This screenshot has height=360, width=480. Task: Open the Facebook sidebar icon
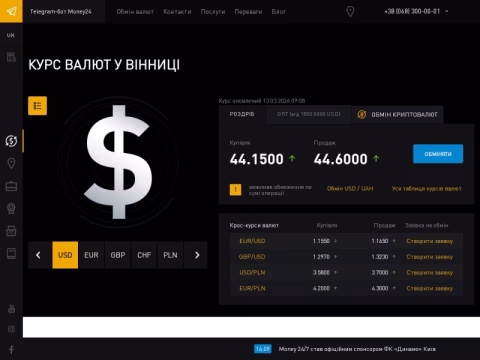11,350
